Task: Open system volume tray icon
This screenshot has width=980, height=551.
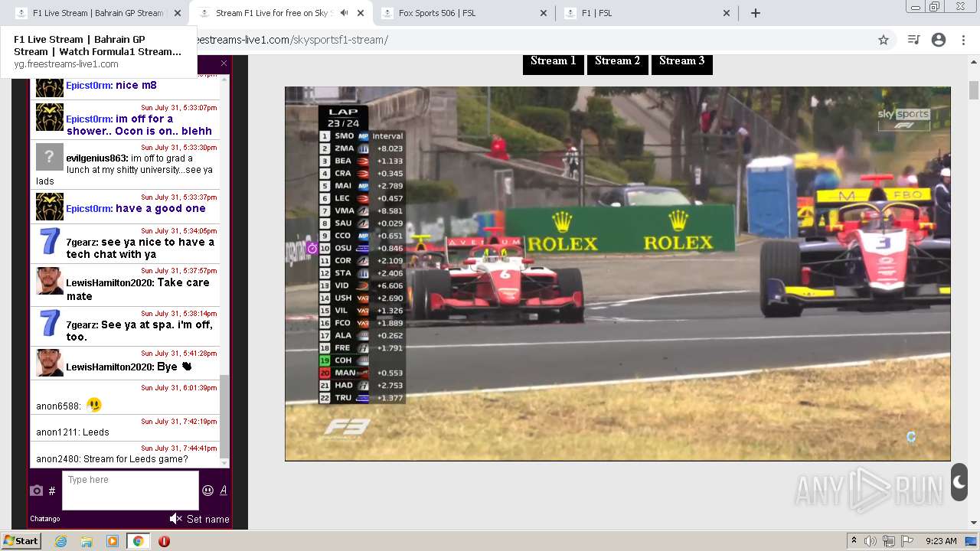Action: (x=871, y=541)
